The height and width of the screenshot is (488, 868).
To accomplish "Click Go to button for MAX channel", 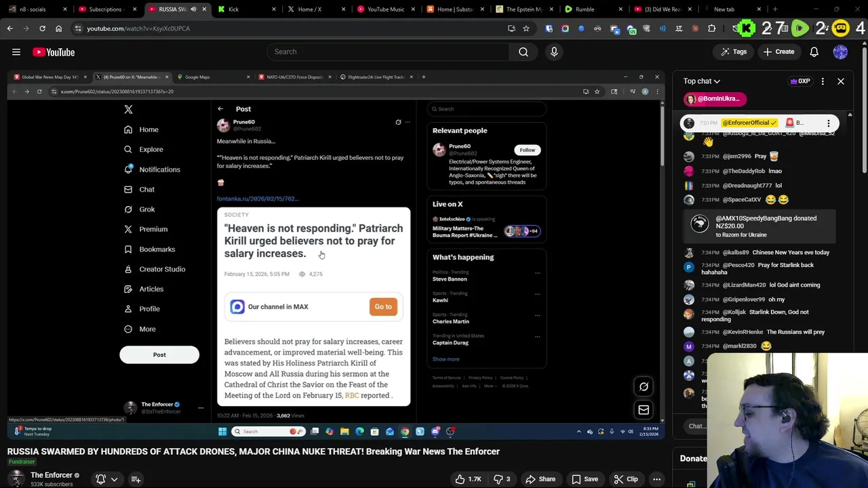I will [x=383, y=306].
